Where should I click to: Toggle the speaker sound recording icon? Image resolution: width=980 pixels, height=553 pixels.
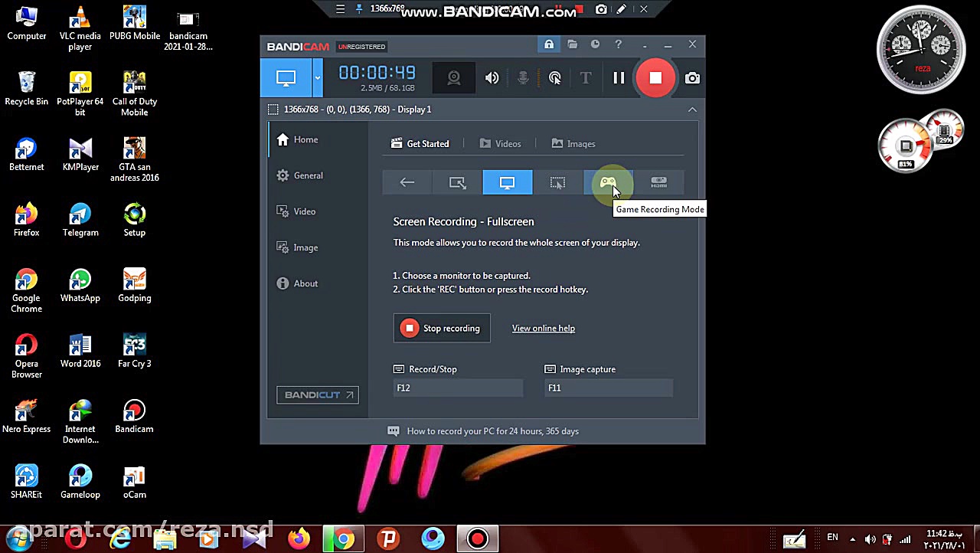(x=492, y=78)
